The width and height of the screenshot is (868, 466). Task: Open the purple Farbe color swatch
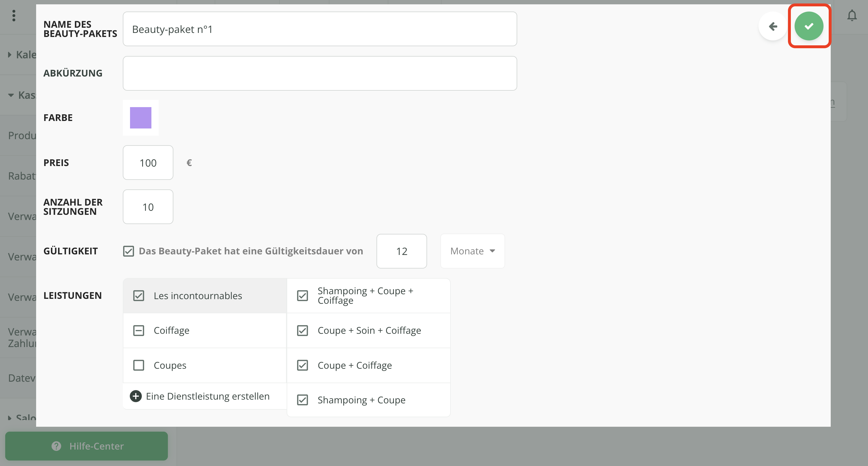[140, 118]
